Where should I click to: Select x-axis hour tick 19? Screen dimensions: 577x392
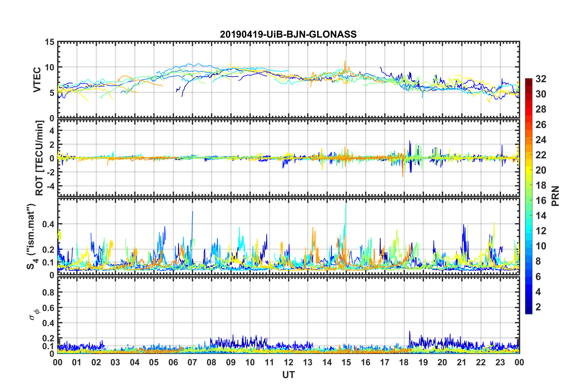pos(423,362)
